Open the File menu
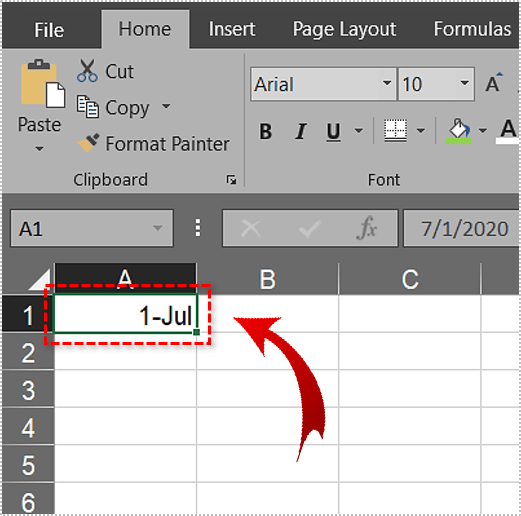The image size is (521, 516). [49, 30]
